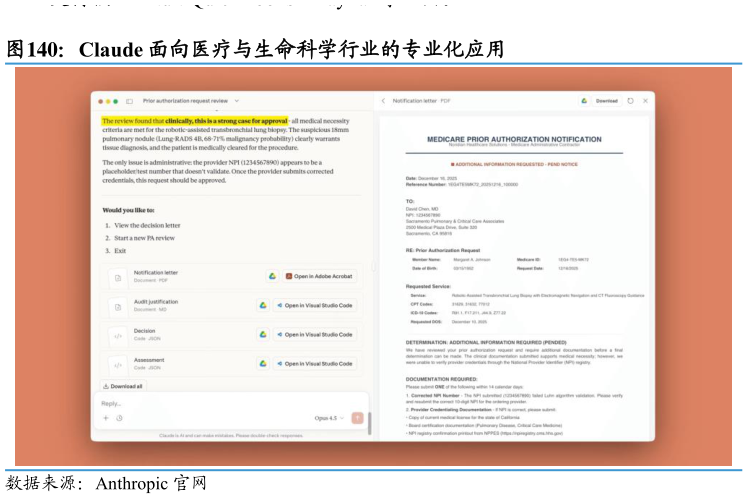Image resolution: width=748 pixels, height=499 pixels.
Task: Click the Decision JSON code icon
Action: coord(118,336)
